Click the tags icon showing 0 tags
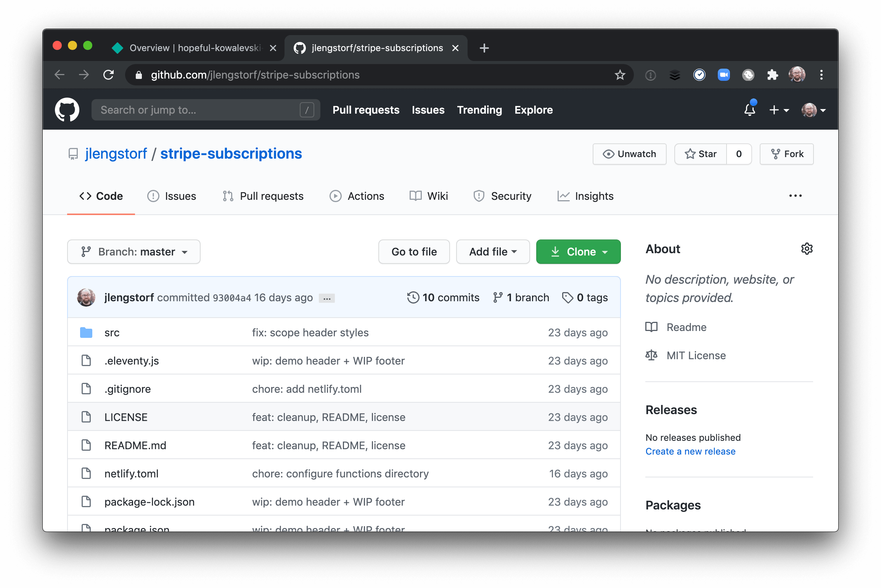 point(568,297)
